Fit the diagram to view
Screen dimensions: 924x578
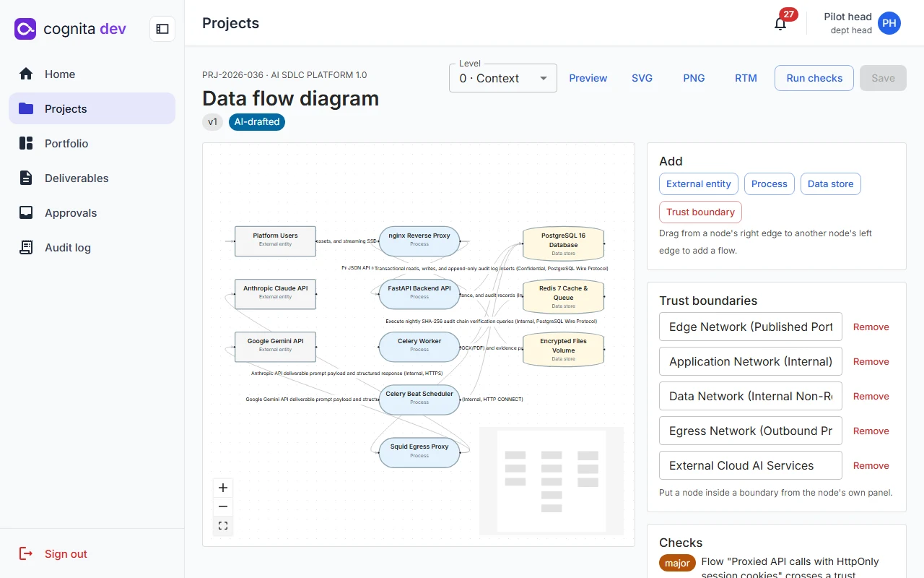(223, 525)
